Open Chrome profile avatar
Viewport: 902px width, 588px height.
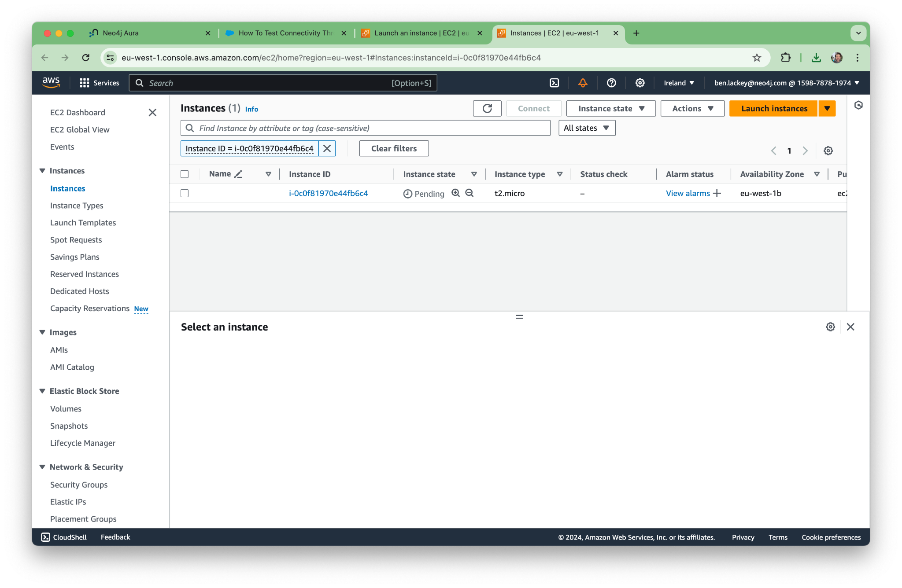point(837,58)
